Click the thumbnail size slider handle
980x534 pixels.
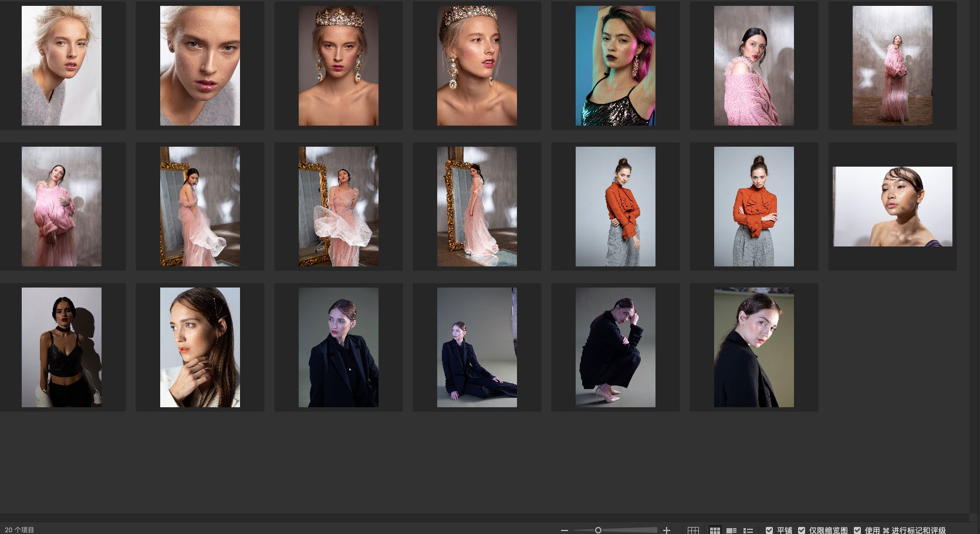click(598, 530)
